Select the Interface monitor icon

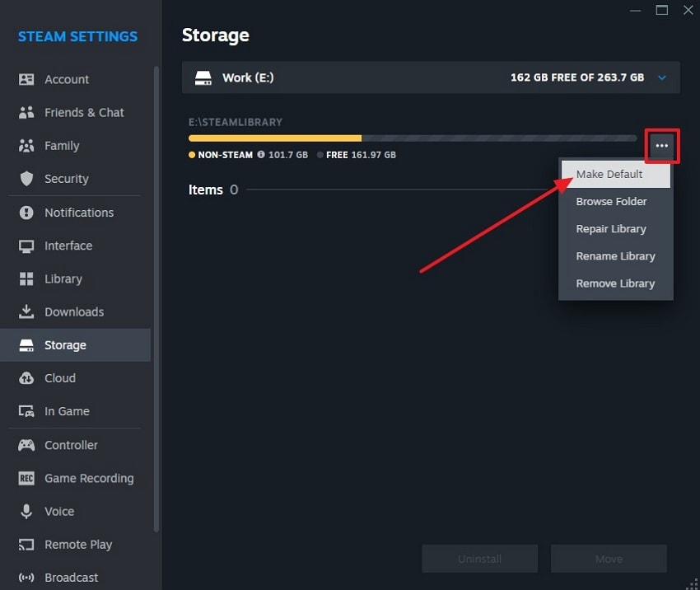26,246
